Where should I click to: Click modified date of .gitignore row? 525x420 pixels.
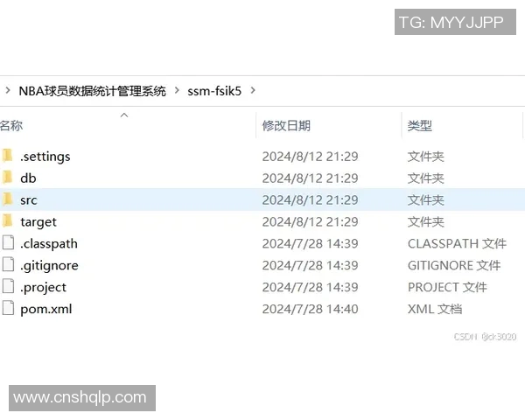pyautogui.click(x=310, y=265)
